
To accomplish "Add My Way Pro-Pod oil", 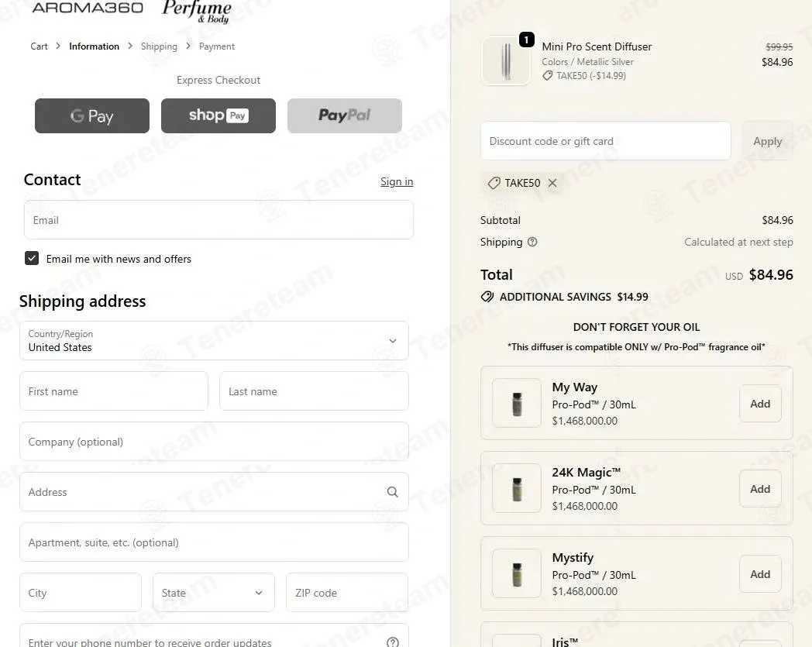I will [x=760, y=404].
